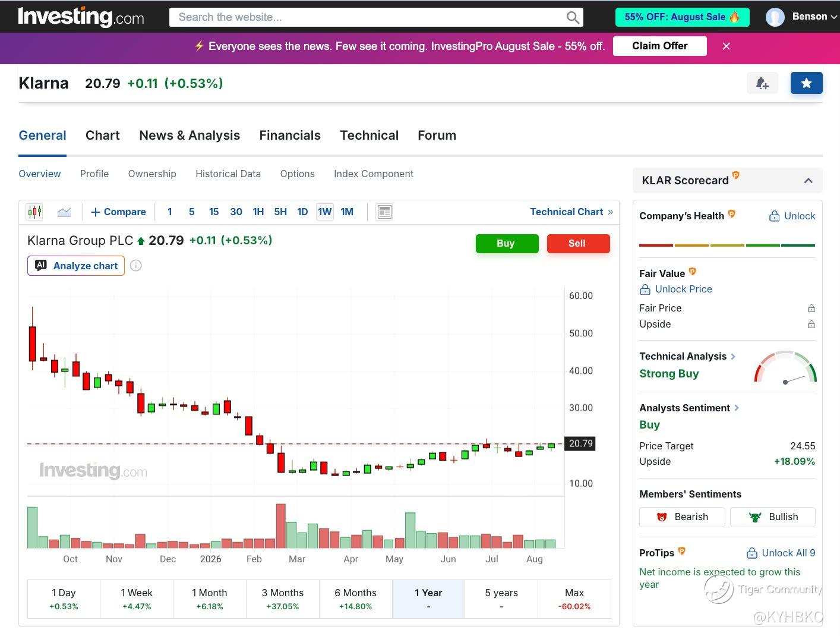Click the ProTips Pro badge icon
This screenshot has height=636, width=840.
tap(681, 551)
